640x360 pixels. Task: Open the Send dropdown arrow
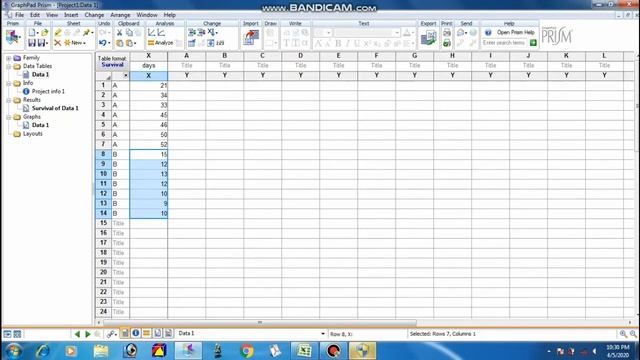pos(466,33)
